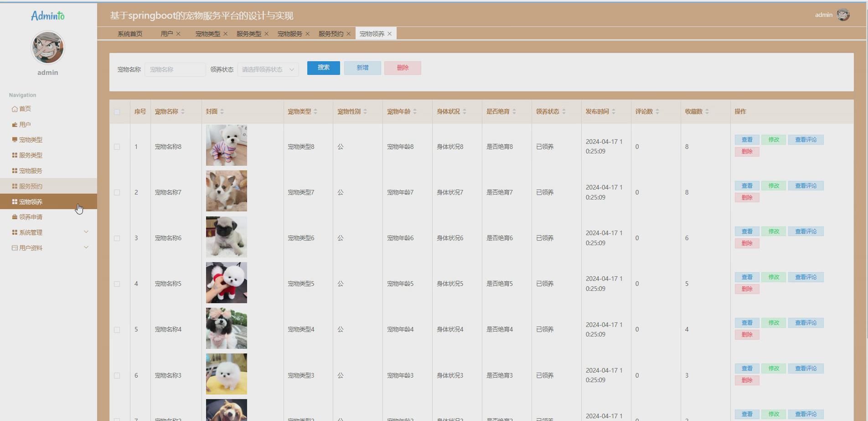The width and height of the screenshot is (868, 421).
Task: Open 服务类型 in the sidebar
Action: (x=48, y=155)
